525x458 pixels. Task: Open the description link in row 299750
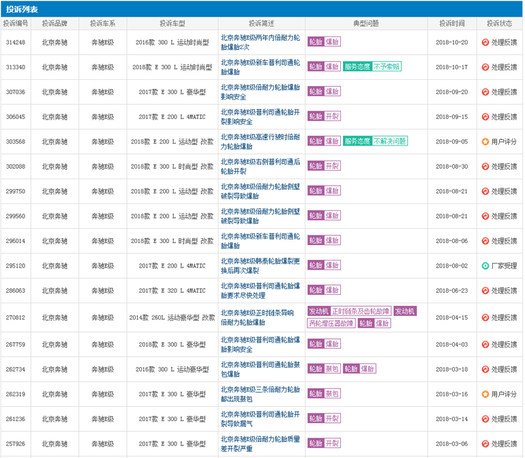point(260,191)
